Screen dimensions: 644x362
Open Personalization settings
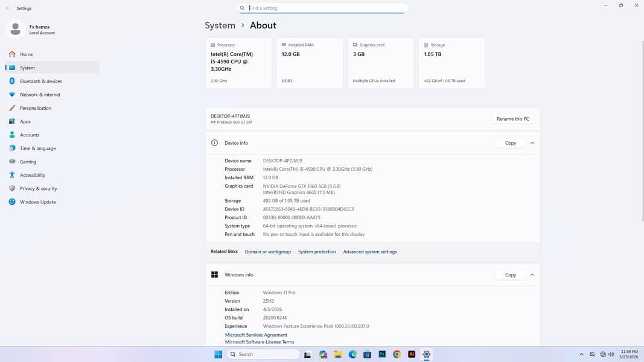click(52, 108)
